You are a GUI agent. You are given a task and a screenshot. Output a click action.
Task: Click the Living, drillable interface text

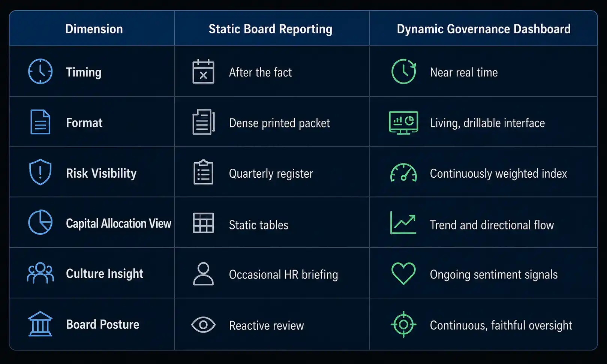[487, 123]
